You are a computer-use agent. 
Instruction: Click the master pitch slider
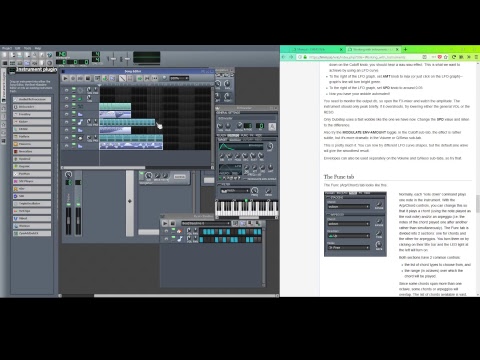(127, 59)
